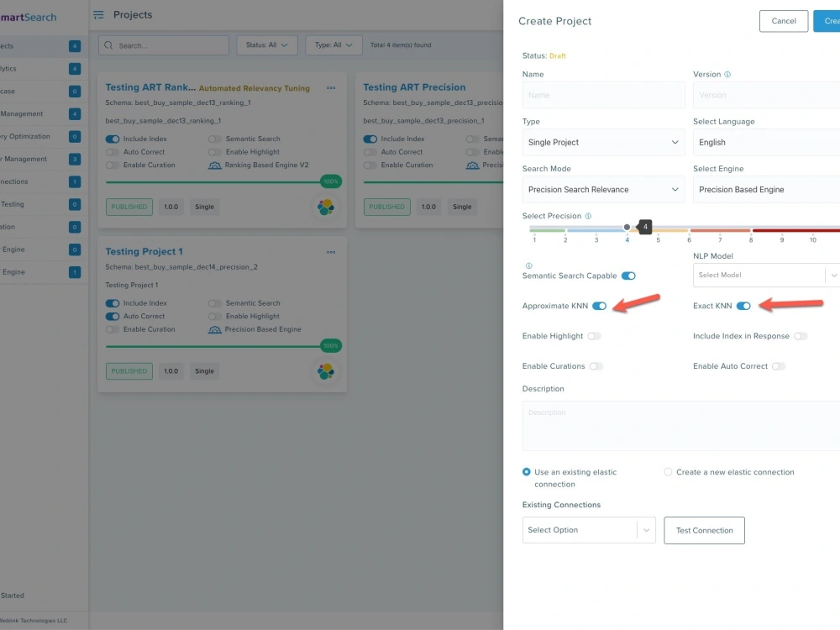Click the 100% badge on Testing ART Rank
The image size is (840, 630).
click(x=331, y=181)
